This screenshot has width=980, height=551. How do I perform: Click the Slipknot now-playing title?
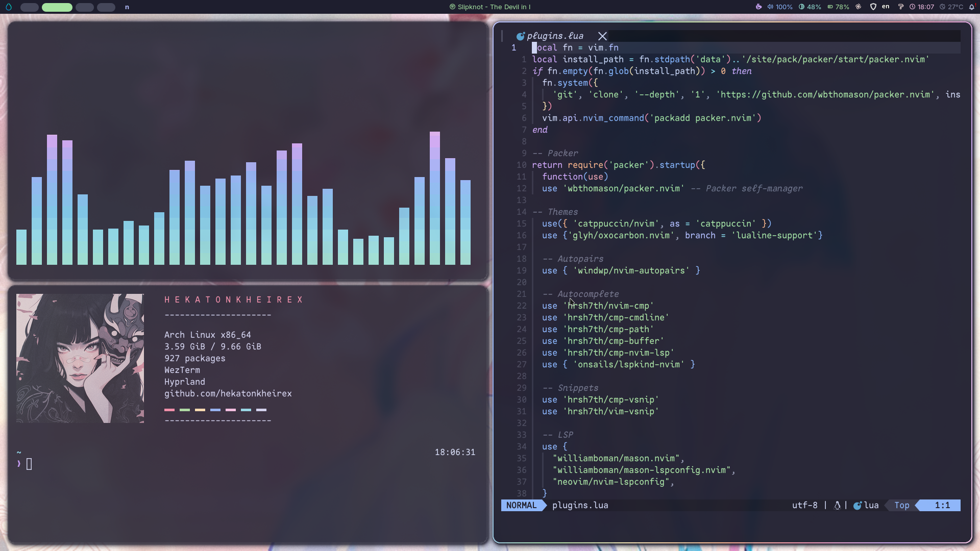(490, 7)
